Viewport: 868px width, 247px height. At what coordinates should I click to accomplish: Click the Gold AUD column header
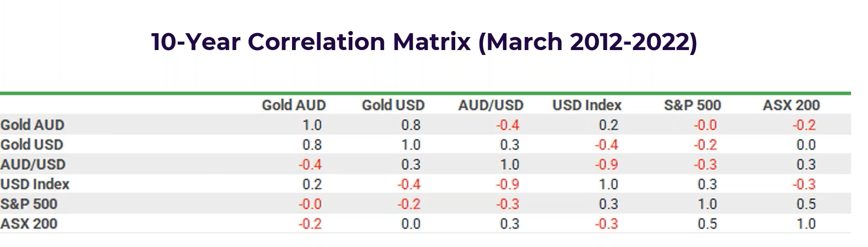294,105
